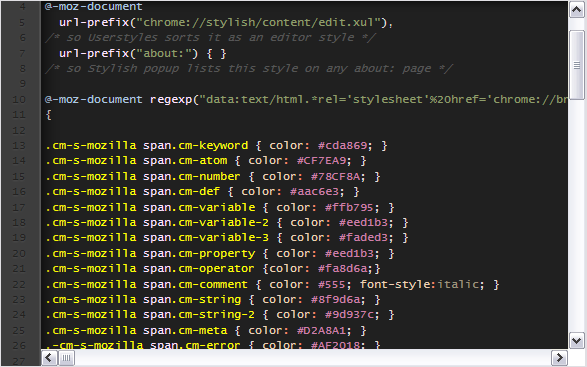Click the selector span.cm-atom
Screen dimensions: 587x367
point(185,161)
